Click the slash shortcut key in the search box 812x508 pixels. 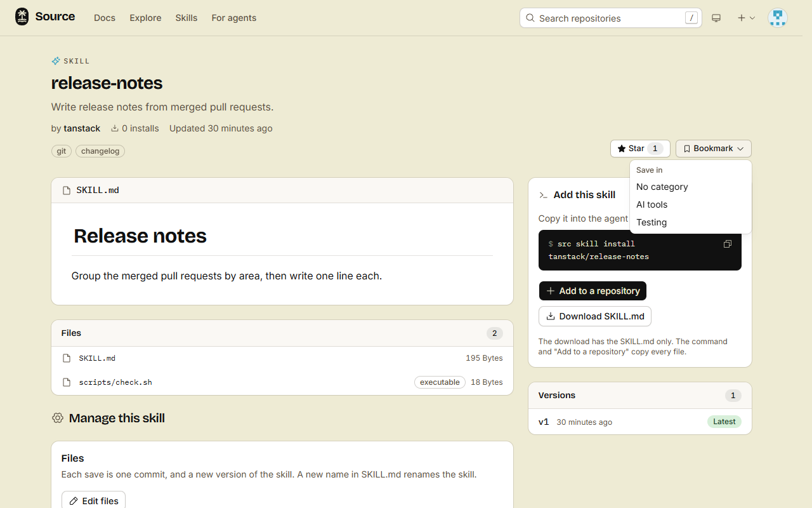point(691,18)
